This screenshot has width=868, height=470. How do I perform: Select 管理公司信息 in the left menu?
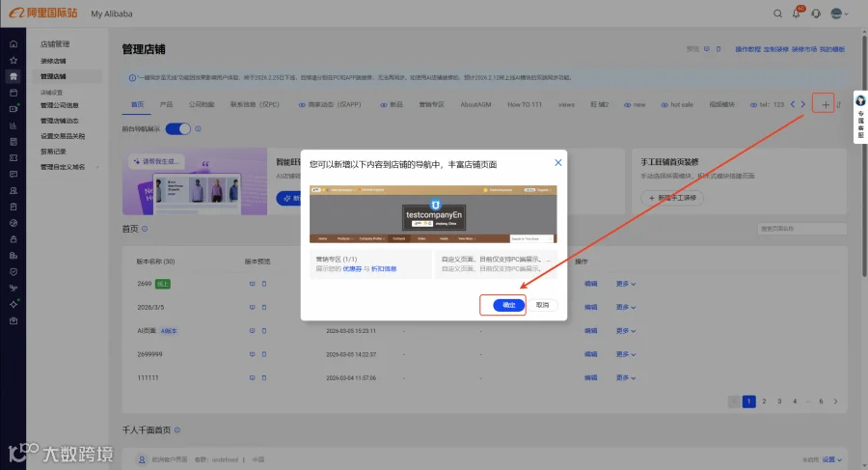coord(59,105)
